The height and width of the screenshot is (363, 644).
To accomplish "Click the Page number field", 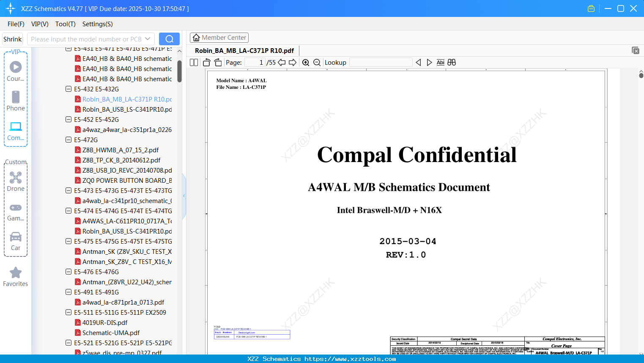I will (x=255, y=63).
